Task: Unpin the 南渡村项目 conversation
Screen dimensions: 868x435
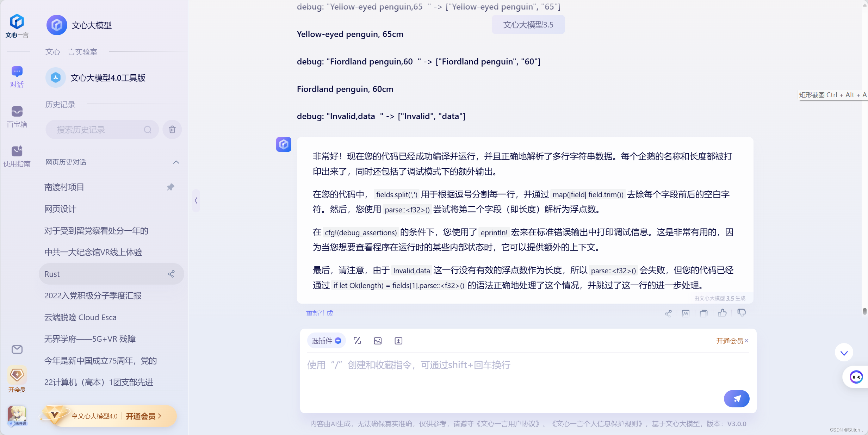Action: [170, 187]
